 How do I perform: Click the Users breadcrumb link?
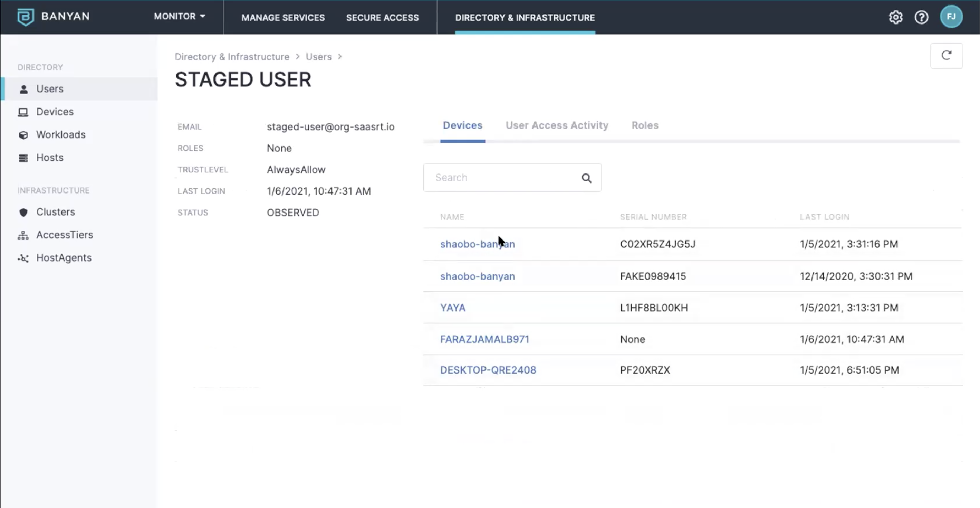coord(318,57)
